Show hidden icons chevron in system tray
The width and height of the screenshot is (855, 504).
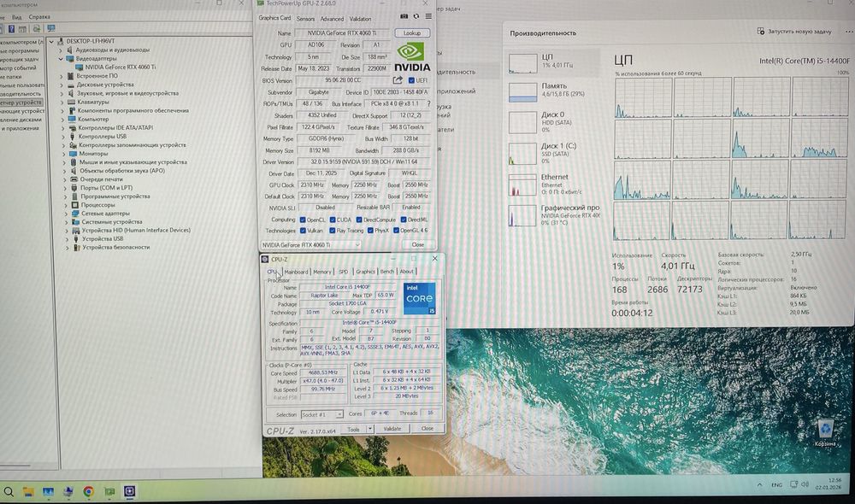click(759, 484)
